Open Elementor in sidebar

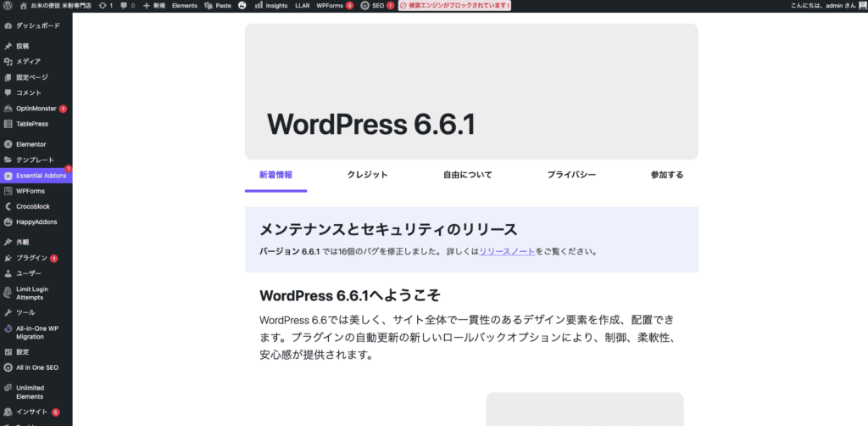tap(36, 144)
